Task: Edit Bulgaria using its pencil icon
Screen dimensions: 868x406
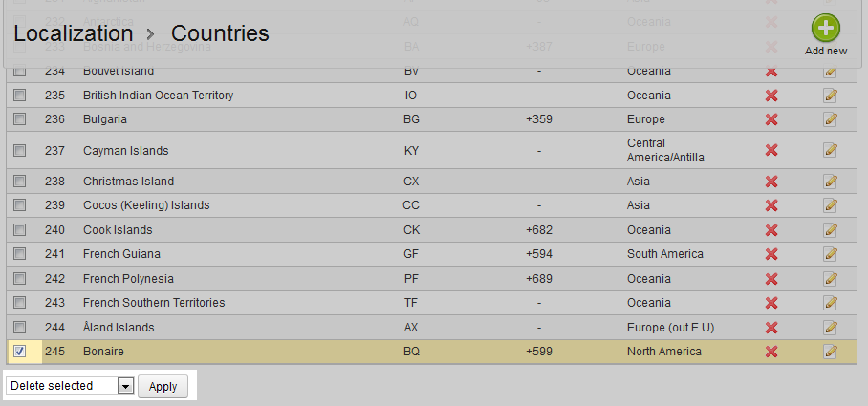Action: coord(830,119)
